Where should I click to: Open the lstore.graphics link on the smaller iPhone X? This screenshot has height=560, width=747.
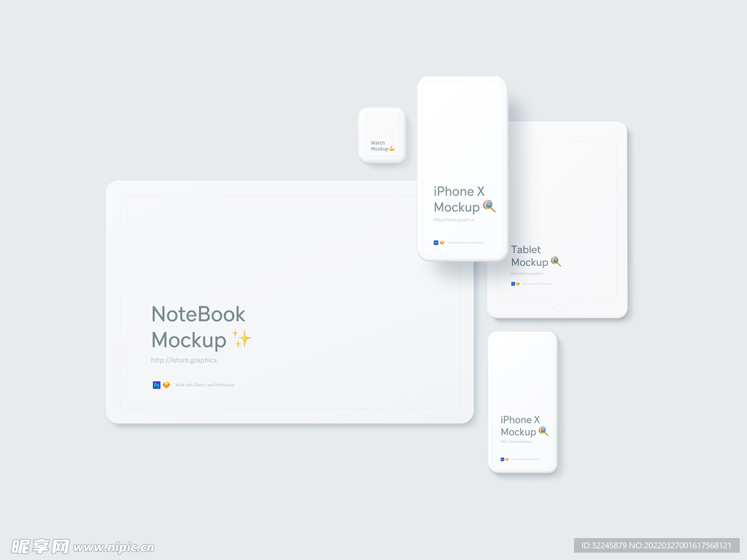click(x=516, y=441)
